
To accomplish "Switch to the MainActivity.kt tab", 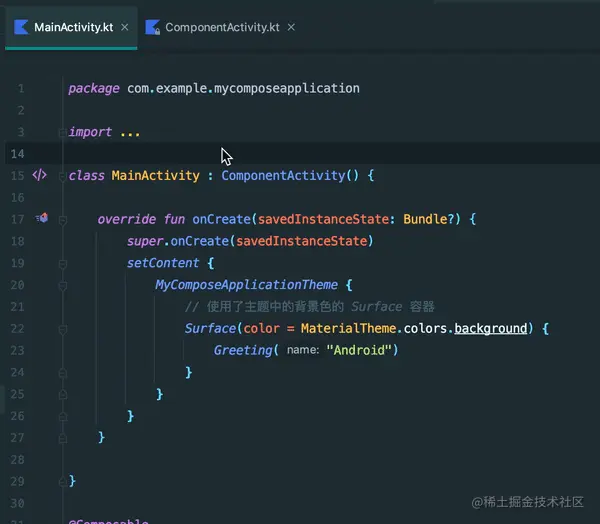I will coord(71,27).
